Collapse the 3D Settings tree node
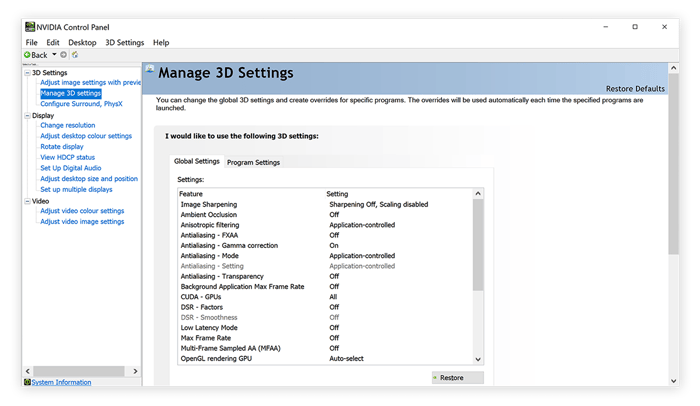The width and height of the screenshot is (700, 406). tap(27, 72)
